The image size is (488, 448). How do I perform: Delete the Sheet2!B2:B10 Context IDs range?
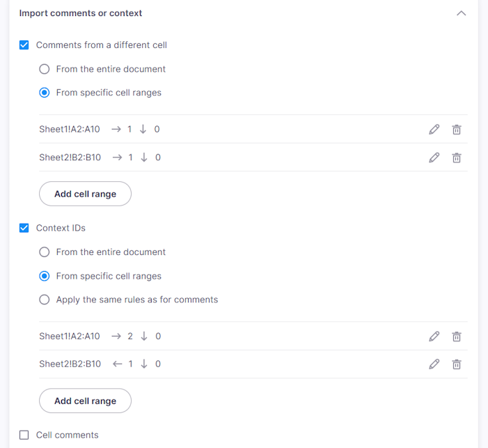(457, 364)
